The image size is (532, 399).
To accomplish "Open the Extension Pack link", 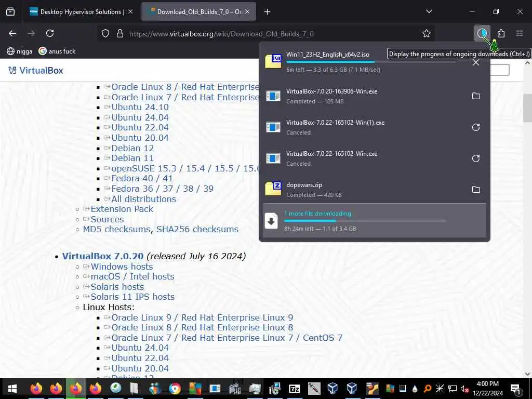I will click(x=122, y=209).
